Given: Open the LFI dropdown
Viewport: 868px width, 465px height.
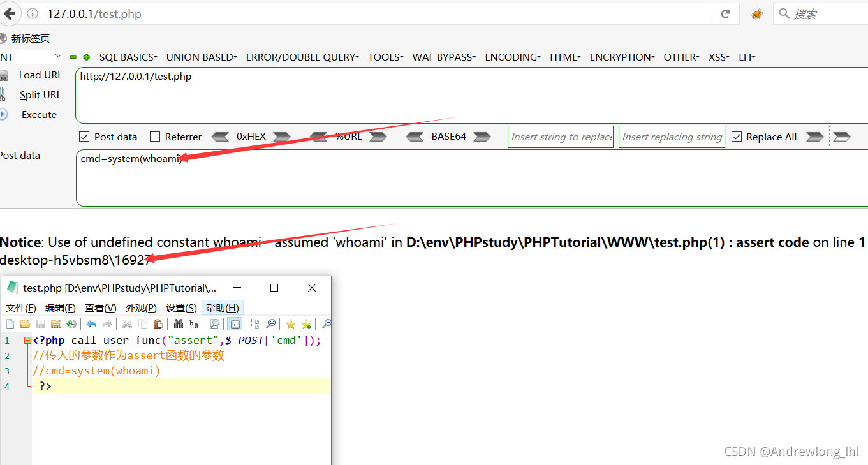Looking at the screenshot, I should (747, 57).
